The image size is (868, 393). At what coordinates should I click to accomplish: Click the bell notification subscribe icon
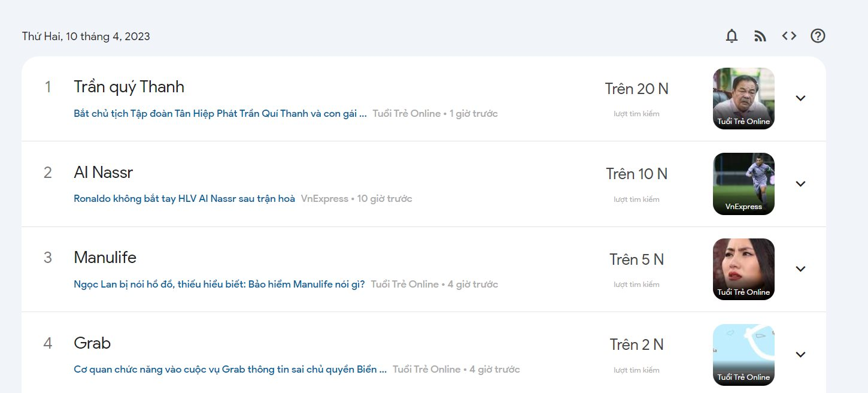pyautogui.click(x=732, y=36)
